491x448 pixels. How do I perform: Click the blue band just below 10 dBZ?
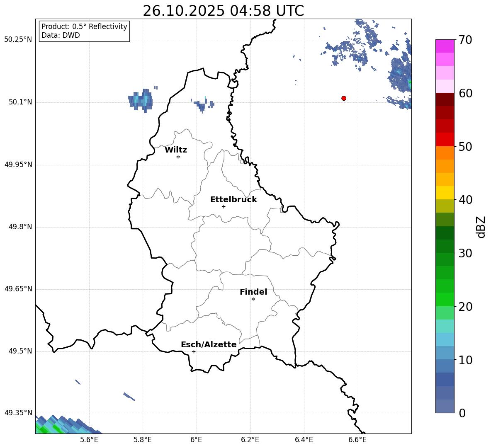coord(445,366)
